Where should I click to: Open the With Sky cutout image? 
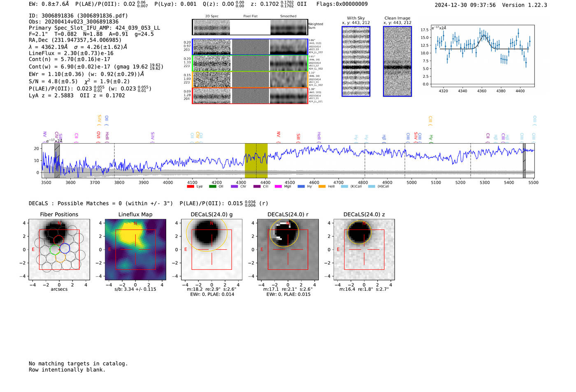[356, 61]
